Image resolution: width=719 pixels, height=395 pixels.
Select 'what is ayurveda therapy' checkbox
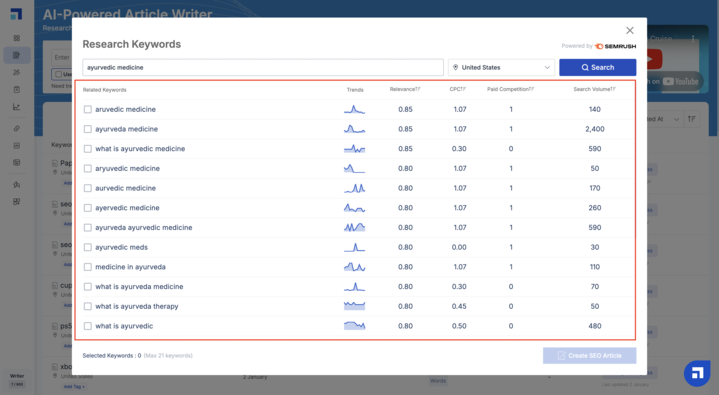coord(88,306)
